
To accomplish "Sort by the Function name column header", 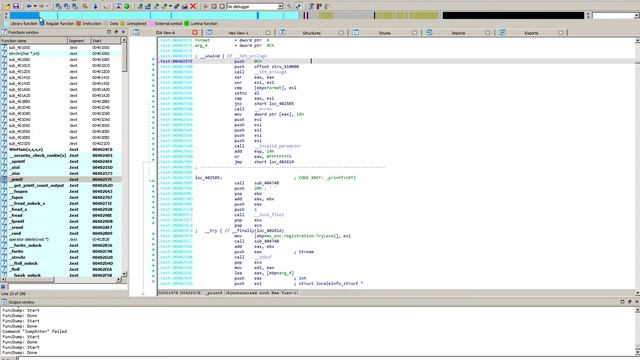I will click(34, 41).
